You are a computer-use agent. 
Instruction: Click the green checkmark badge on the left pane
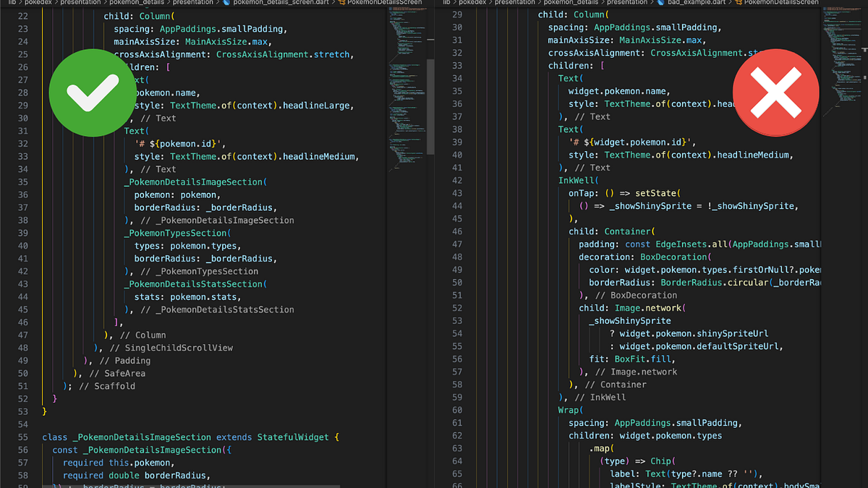coord(93,93)
